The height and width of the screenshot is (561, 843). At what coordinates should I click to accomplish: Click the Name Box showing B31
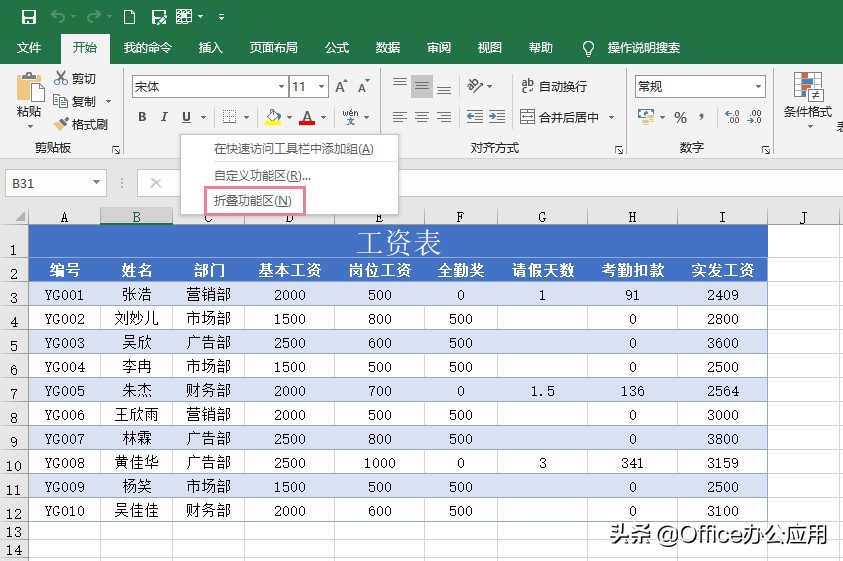[48, 183]
